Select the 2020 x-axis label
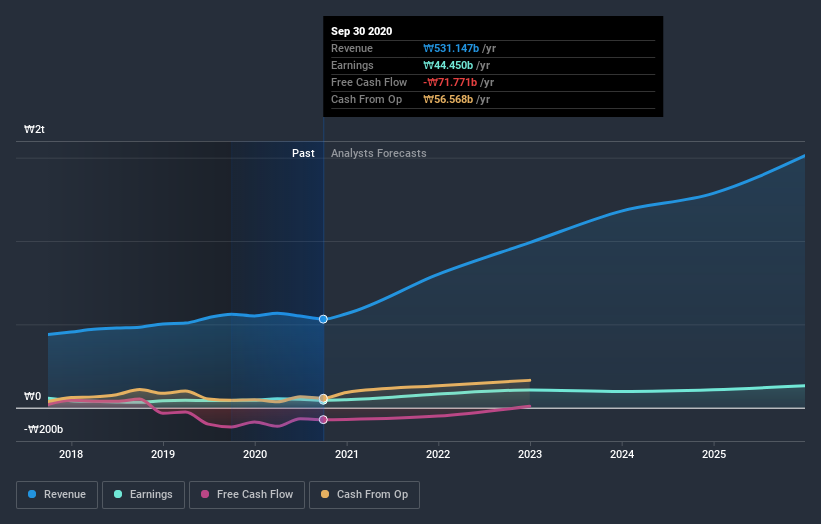Screen dimensions: 821x524 pyautogui.click(x=255, y=454)
